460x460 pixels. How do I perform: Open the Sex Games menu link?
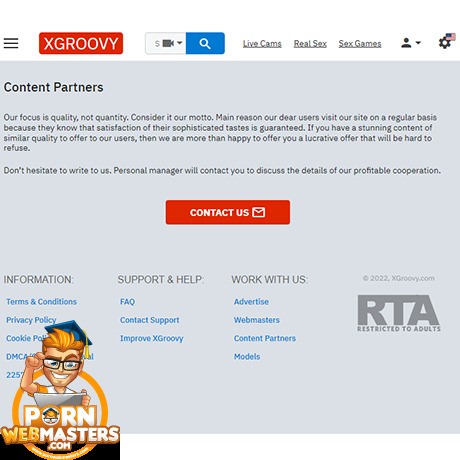coord(360,44)
